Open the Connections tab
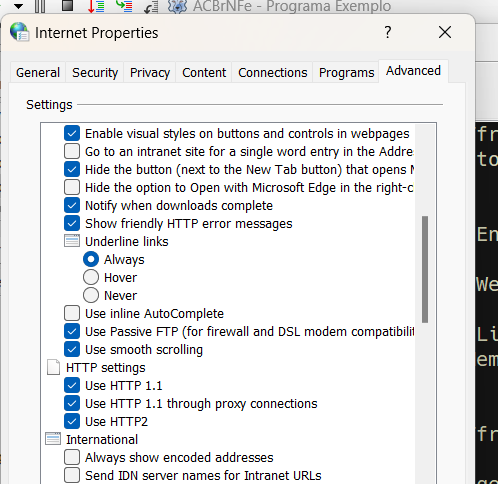The height and width of the screenshot is (484, 498). tap(272, 72)
